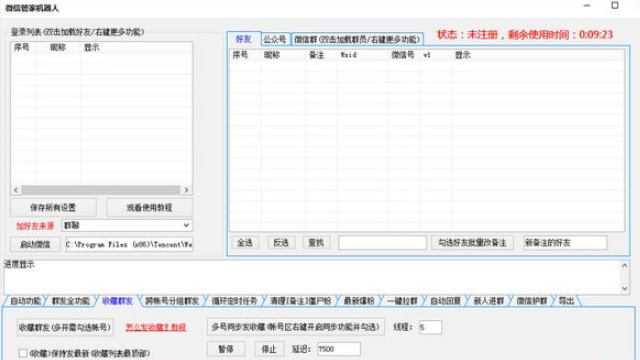Open the 清理[备注]僵尸粉 tab
Screen dimensions: 640x360
[301, 301]
